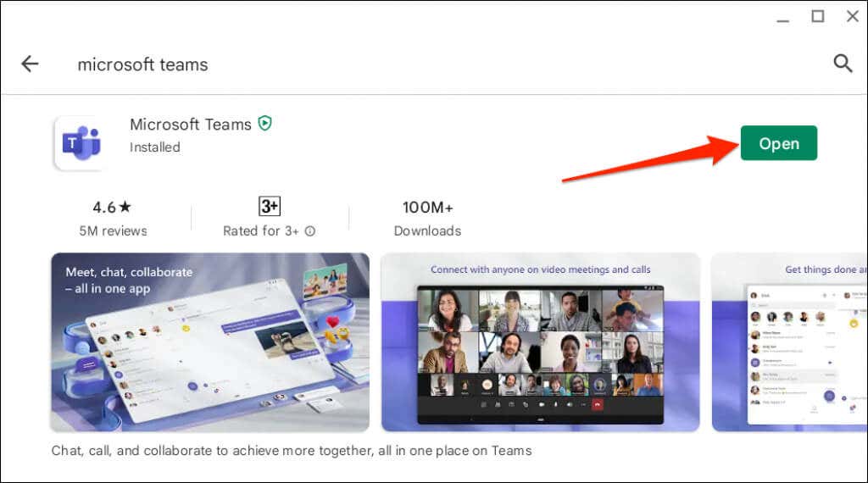Image resolution: width=868 pixels, height=483 pixels.
Task: Open the Microsoft Teams app
Action: click(779, 143)
